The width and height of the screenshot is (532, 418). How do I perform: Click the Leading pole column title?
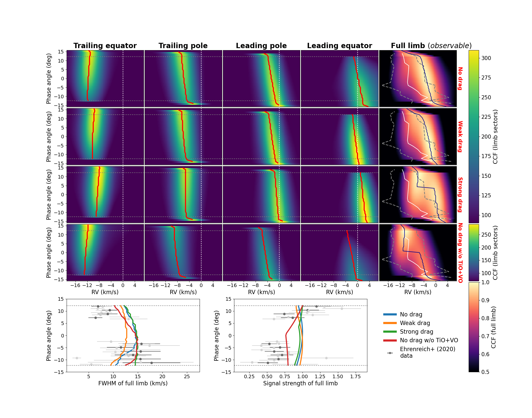click(x=261, y=46)
